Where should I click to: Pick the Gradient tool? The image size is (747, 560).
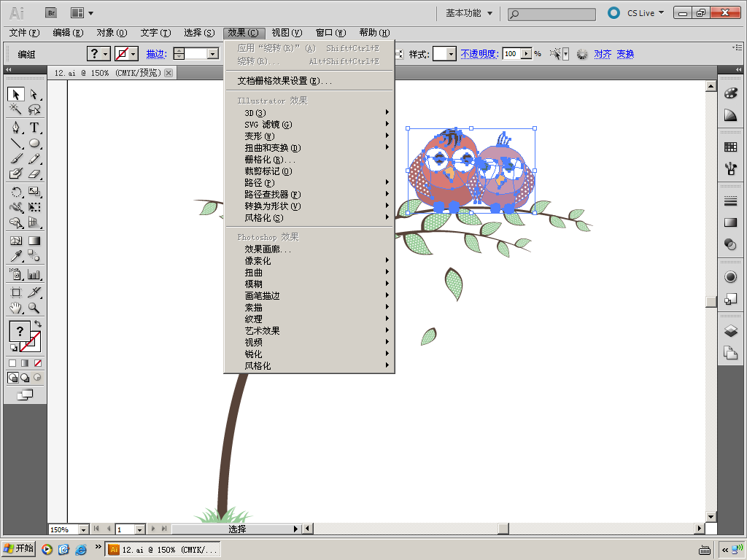point(34,241)
